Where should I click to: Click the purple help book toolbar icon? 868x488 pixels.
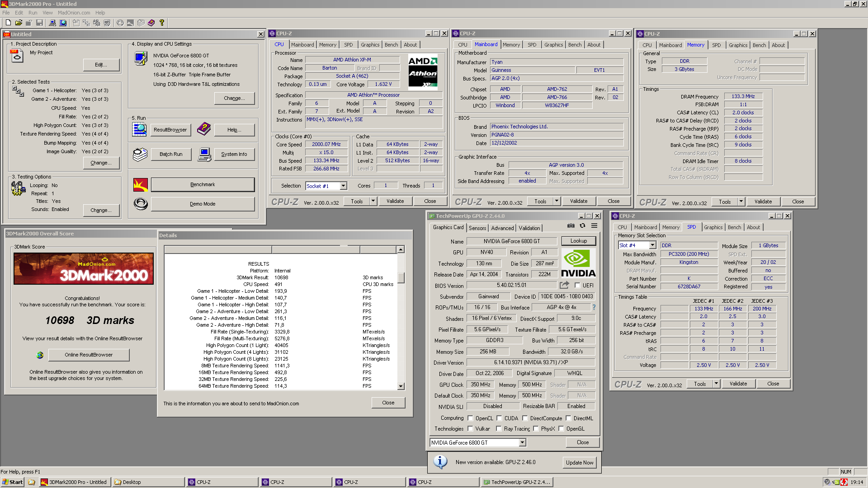(x=151, y=23)
